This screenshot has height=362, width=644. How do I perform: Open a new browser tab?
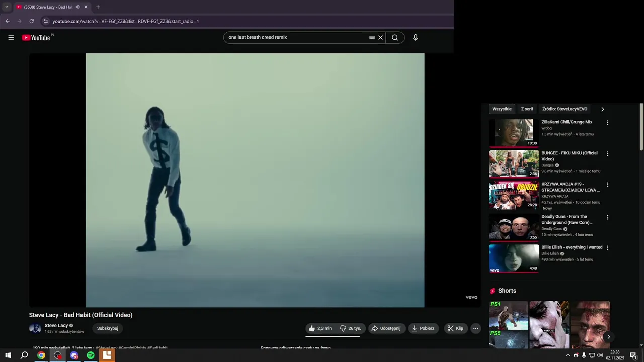[x=98, y=7]
